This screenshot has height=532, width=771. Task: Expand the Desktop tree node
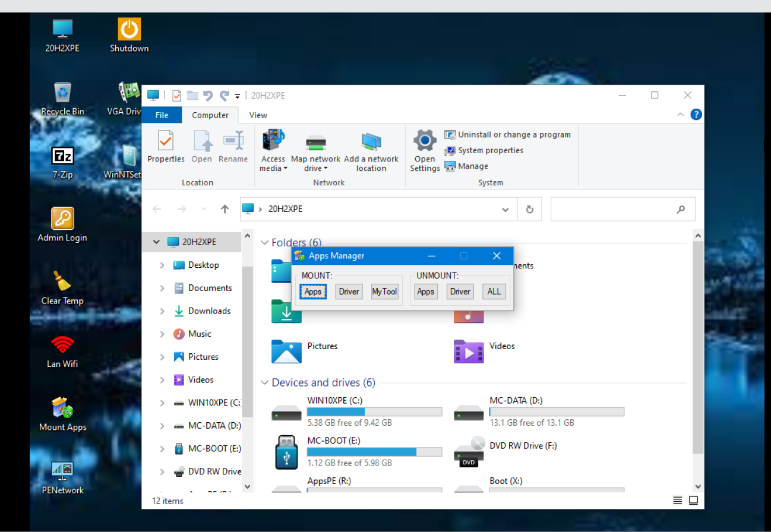162,265
